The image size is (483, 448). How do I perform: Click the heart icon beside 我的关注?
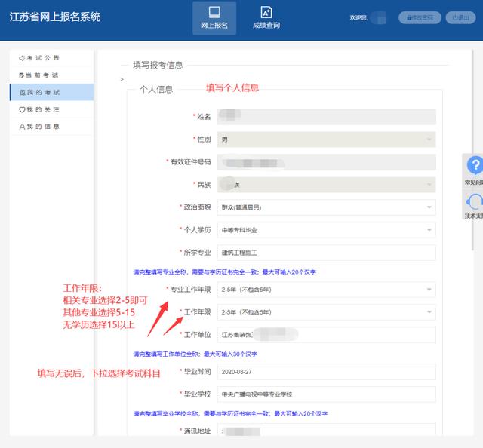(22, 109)
